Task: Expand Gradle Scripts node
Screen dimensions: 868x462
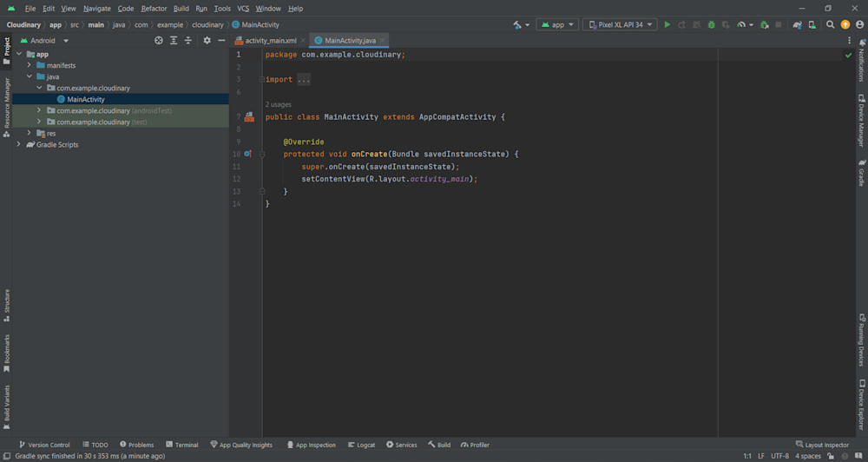Action: click(19, 144)
